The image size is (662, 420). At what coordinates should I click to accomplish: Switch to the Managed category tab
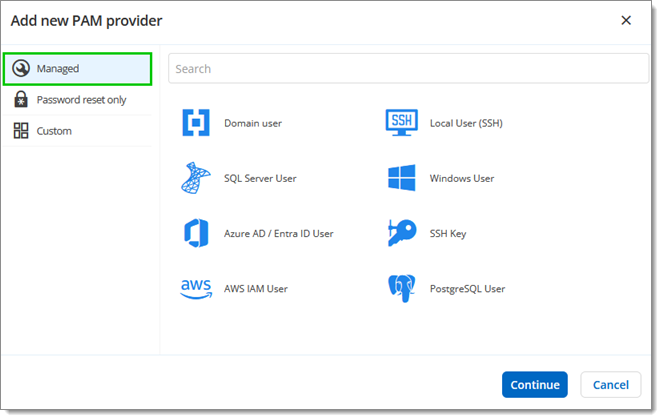[78, 69]
